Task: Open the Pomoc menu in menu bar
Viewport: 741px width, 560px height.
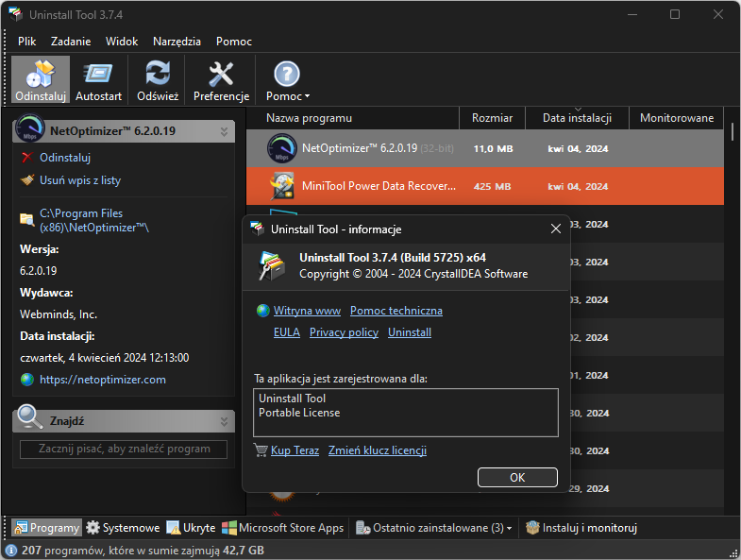Action: point(234,42)
